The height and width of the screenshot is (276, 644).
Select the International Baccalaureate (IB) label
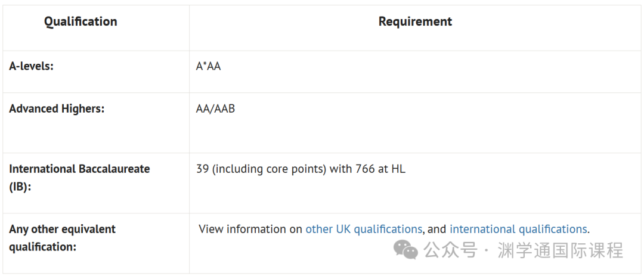click(x=79, y=178)
